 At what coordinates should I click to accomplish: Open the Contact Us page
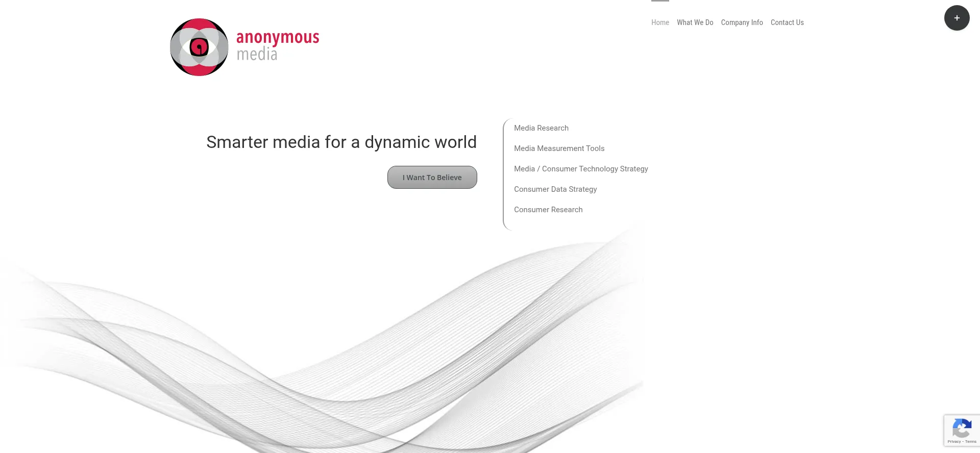click(x=787, y=22)
